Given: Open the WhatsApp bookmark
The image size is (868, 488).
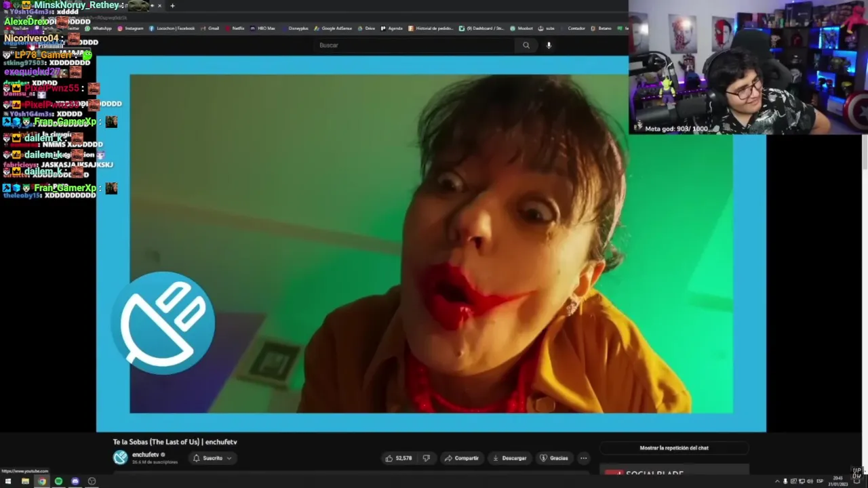Looking at the screenshot, I should pyautogui.click(x=99, y=28).
